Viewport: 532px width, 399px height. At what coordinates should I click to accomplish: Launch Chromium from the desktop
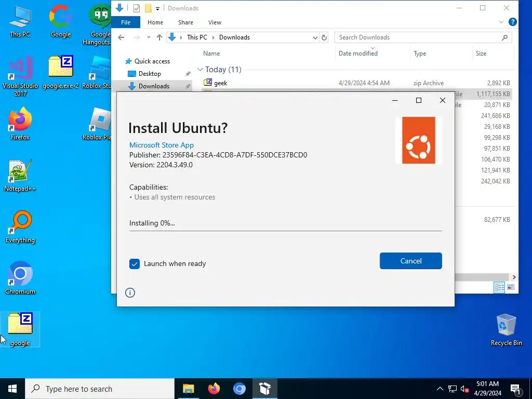click(x=20, y=278)
